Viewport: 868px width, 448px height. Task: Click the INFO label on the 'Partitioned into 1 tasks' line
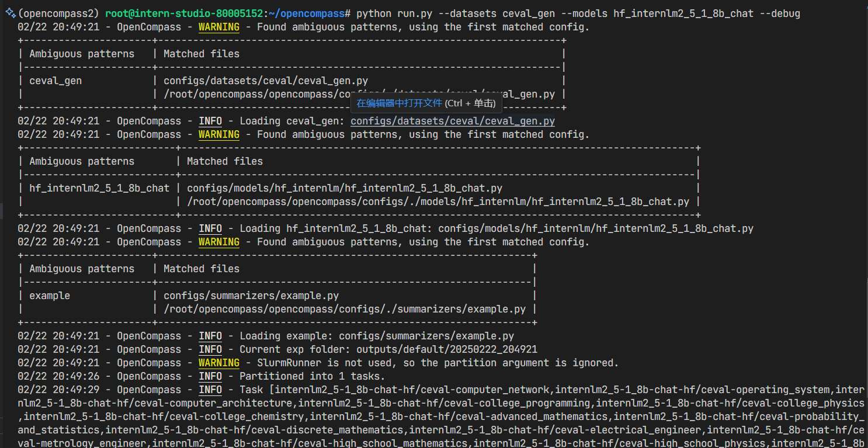pos(210,377)
